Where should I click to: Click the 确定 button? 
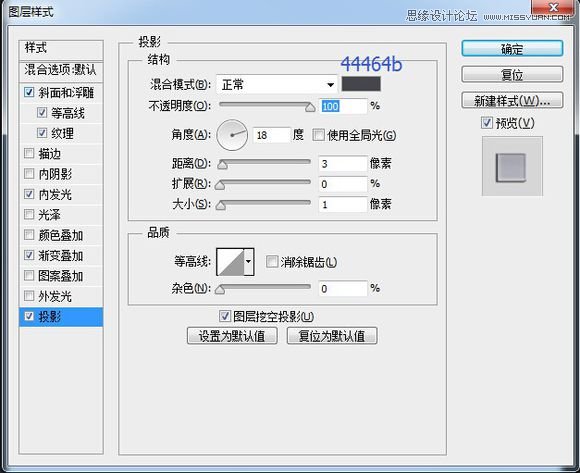click(x=512, y=48)
